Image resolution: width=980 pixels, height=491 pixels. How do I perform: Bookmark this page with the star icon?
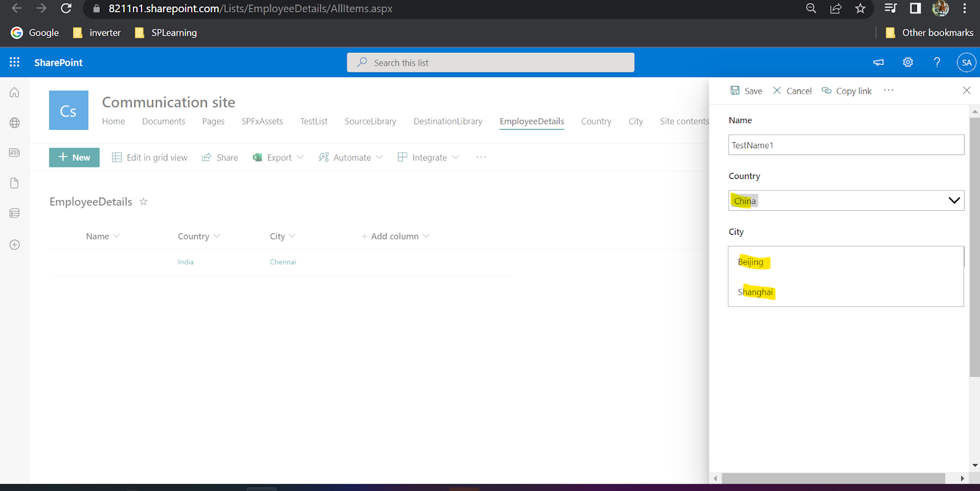[860, 9]
